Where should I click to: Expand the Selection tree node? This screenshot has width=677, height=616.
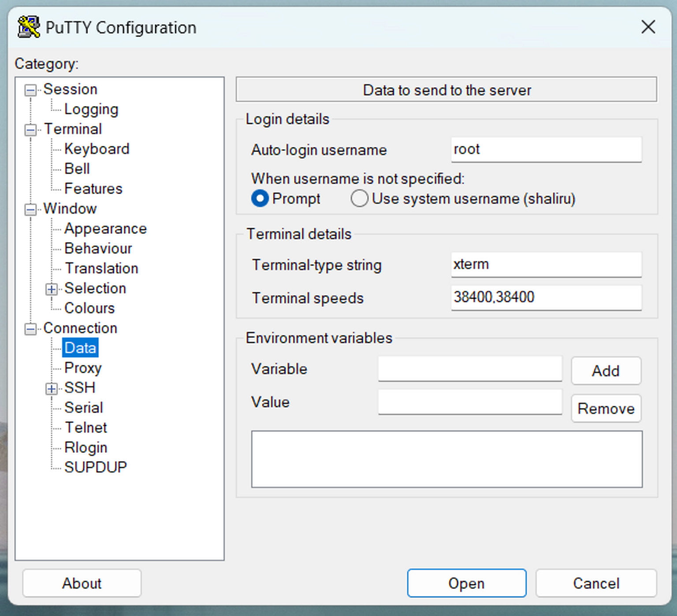click(52, 289)
